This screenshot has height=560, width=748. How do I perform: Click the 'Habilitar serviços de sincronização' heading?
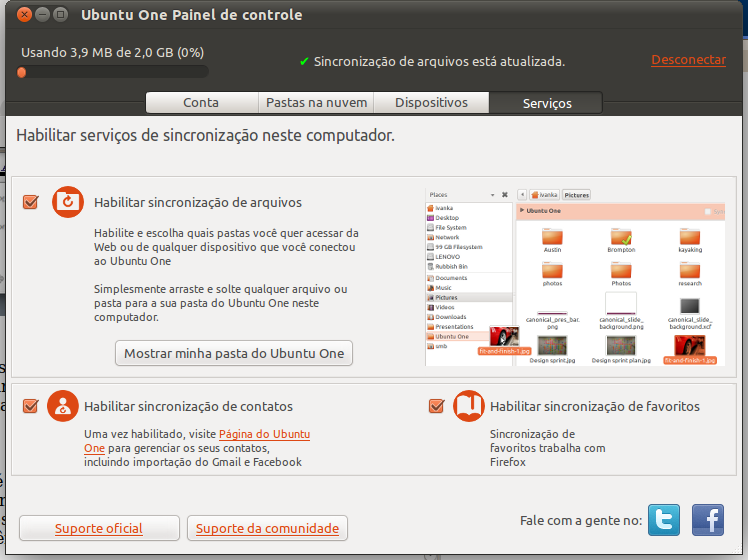click(206, 135)
